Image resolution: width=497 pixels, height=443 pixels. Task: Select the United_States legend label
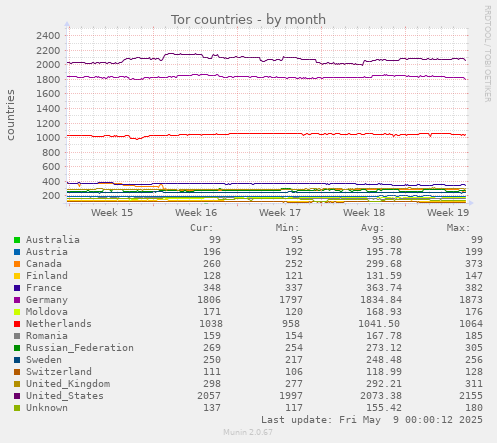pos(65,396)
